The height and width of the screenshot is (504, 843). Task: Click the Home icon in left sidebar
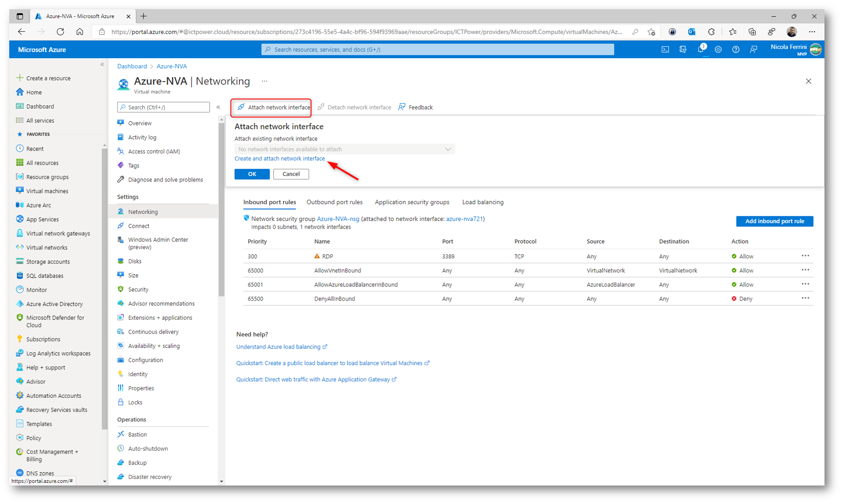(x=19, y=92)
